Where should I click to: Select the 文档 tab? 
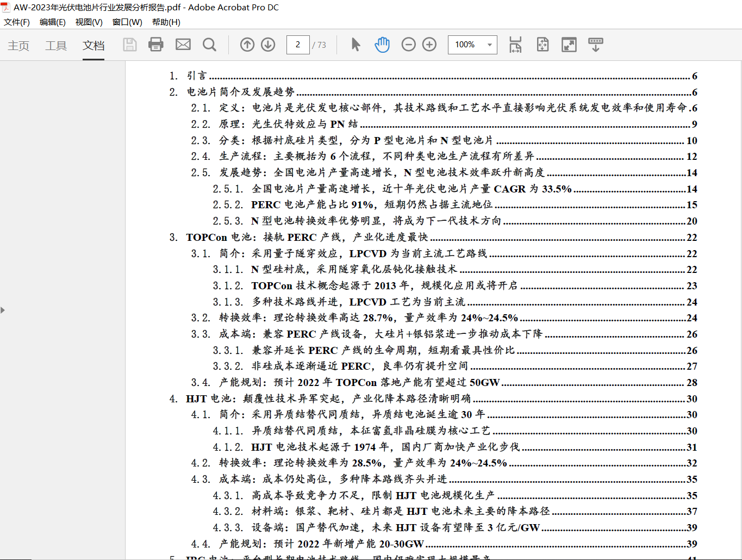(x=93, y=46)
